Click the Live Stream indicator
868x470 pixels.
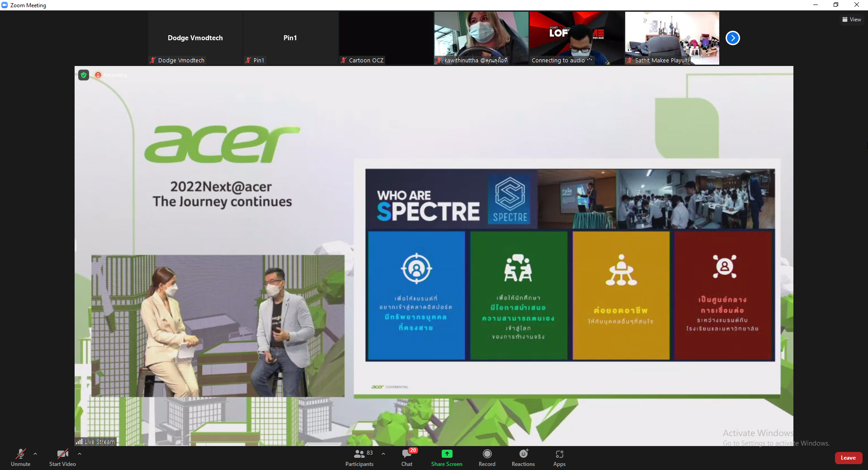(96, 442)
